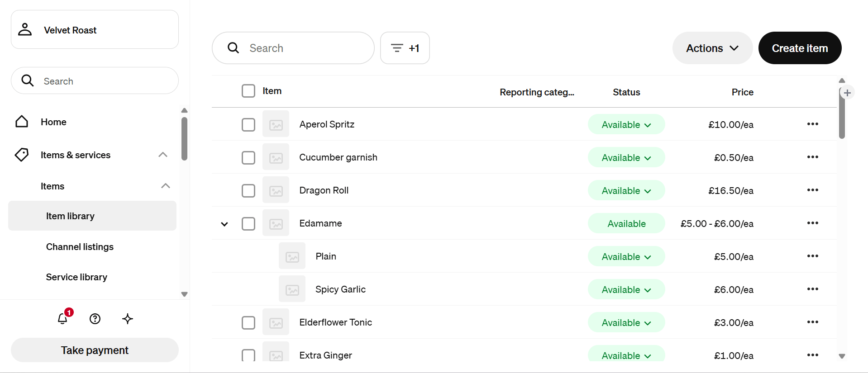This screenshot has width=868, height=373.
Task: Click the Items & services menu label
Action: click(x=76, y=155)
